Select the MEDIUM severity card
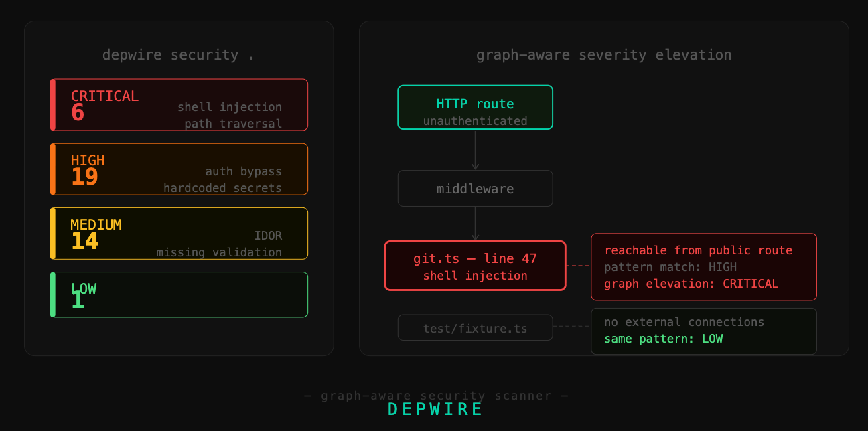The height and width of the screenshot is (431, 868). (x=179, y=234)
